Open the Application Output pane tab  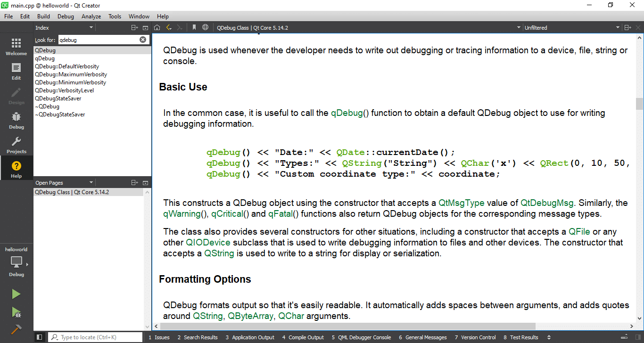(x=250, y=337)
